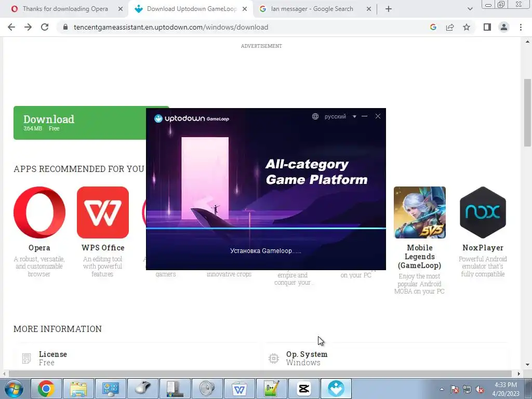Open the Chrome profile icon

coord(504,27)
